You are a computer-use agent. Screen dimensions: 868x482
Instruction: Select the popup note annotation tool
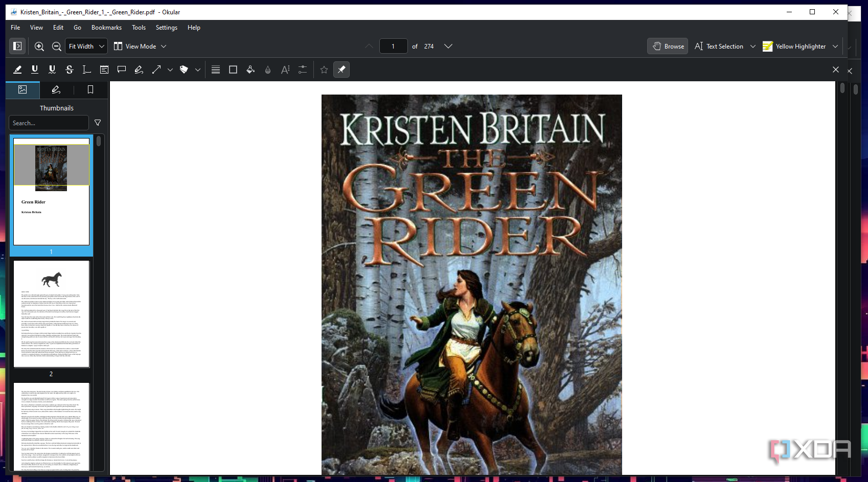(x=122, y=70)
